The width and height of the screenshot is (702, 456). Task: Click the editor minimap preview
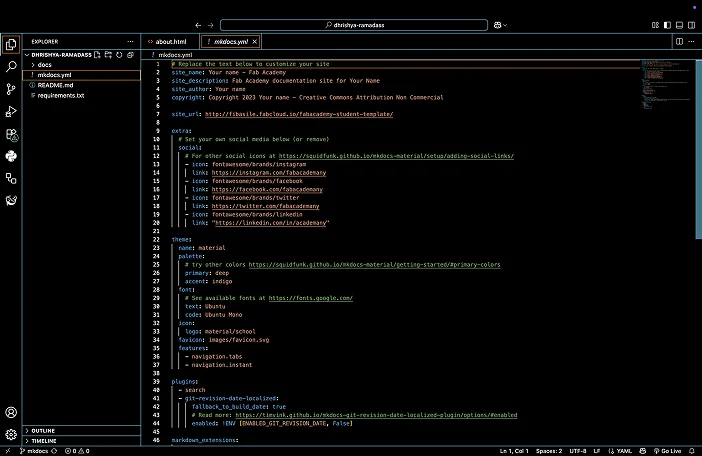pos(666,85)
